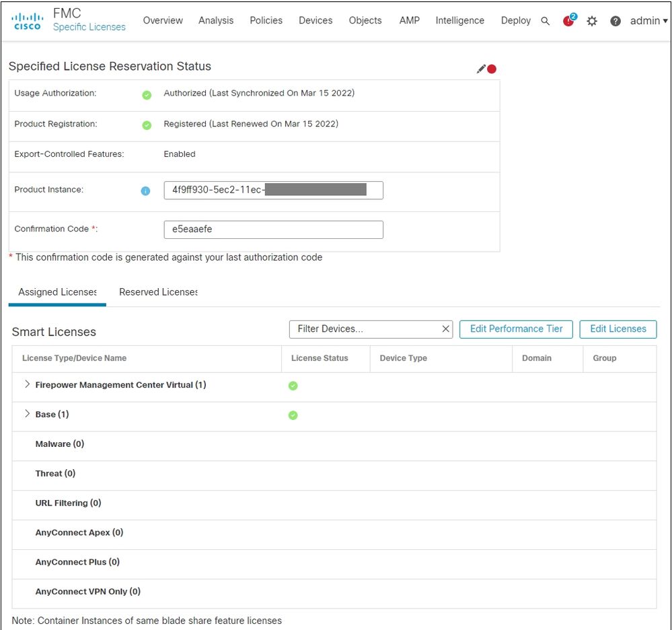672x630 pixels.
Task: Open the admin user dropdown
Action: click(649, 21)
